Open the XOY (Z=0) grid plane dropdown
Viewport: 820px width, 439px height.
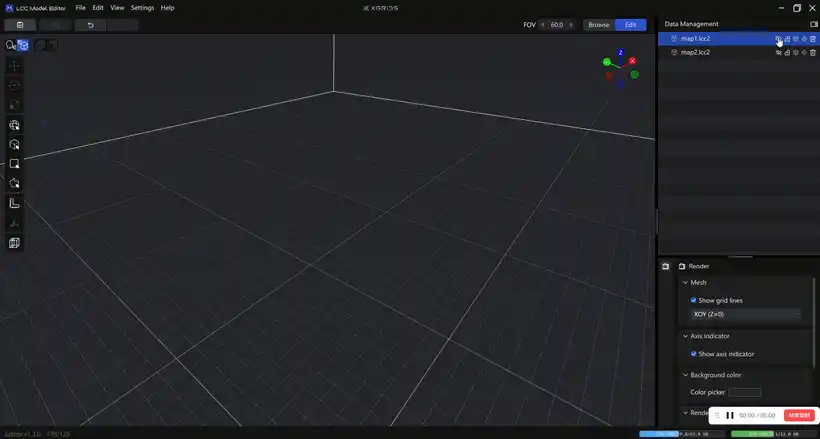[x=746, y=314]
